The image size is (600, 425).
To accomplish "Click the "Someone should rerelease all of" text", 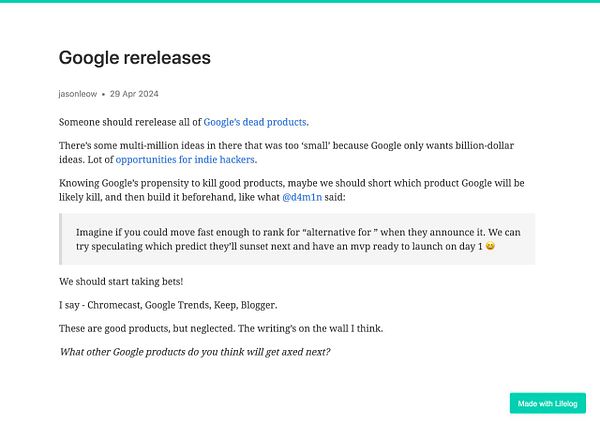I will click(130, 122).
